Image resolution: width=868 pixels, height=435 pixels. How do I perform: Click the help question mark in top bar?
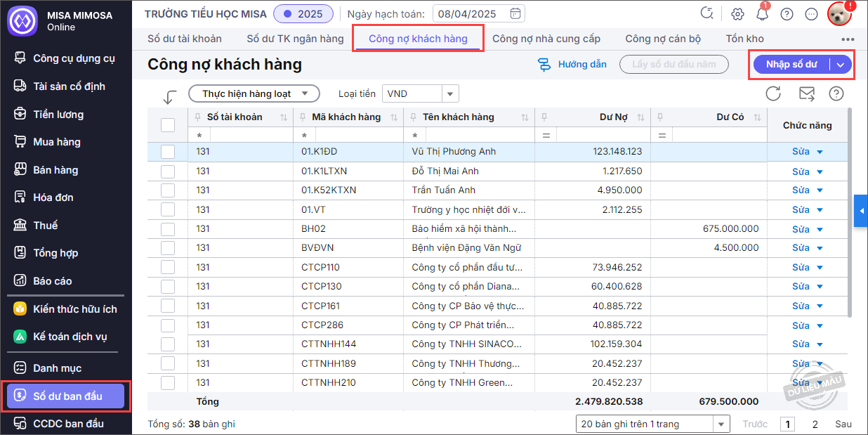(x=787, y=13)
